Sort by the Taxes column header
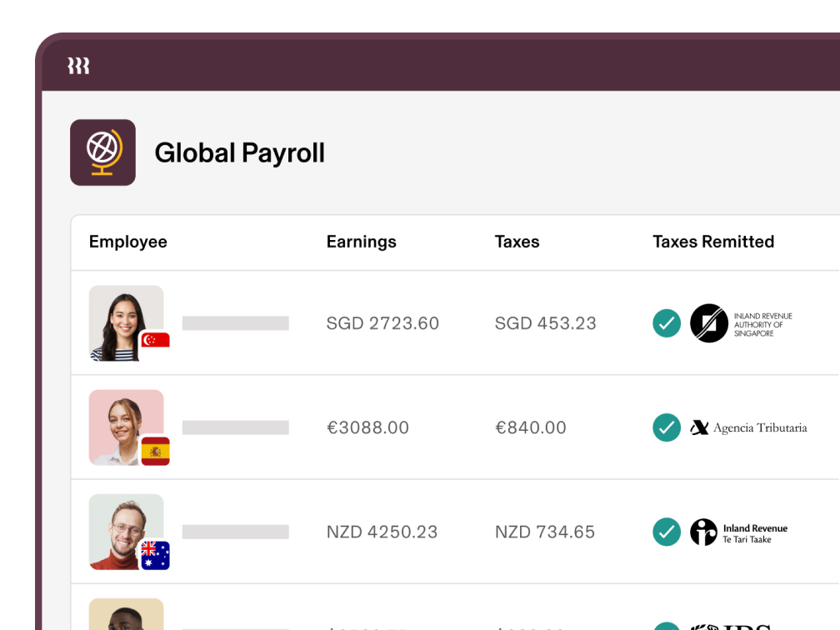 pyautogui.click(x=517, y=242)
